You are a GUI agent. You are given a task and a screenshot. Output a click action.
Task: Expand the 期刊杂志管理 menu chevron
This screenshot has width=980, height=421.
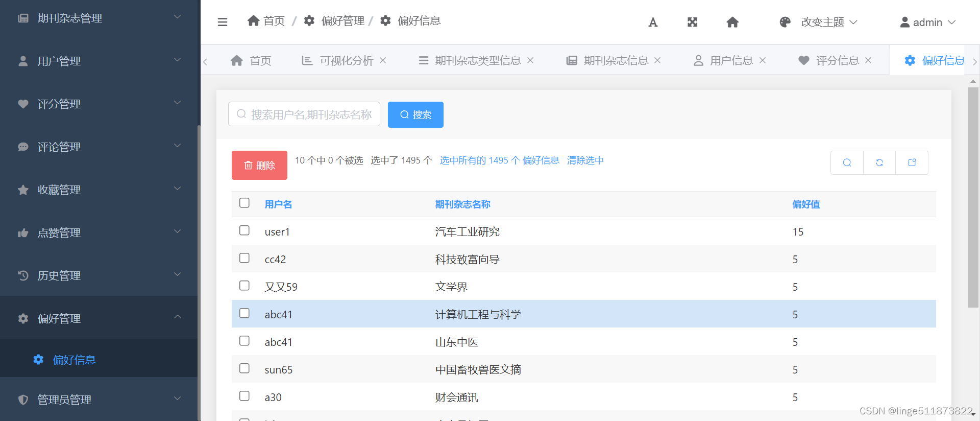click(178, 17)
